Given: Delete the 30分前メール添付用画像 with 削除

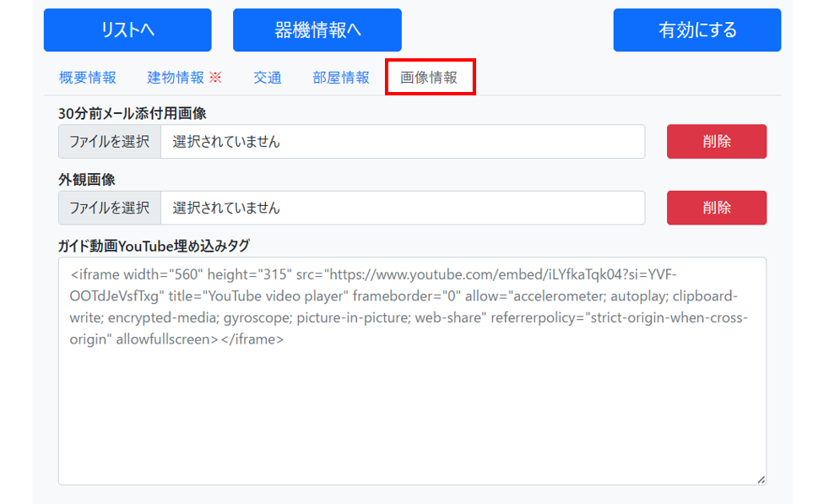Looking at the screenshot, I should (x=717, y=142).
